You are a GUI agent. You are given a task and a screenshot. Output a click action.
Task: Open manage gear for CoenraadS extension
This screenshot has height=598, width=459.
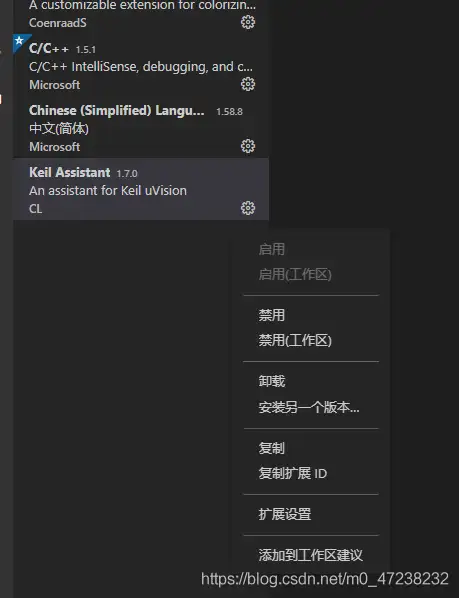(248, 22)
